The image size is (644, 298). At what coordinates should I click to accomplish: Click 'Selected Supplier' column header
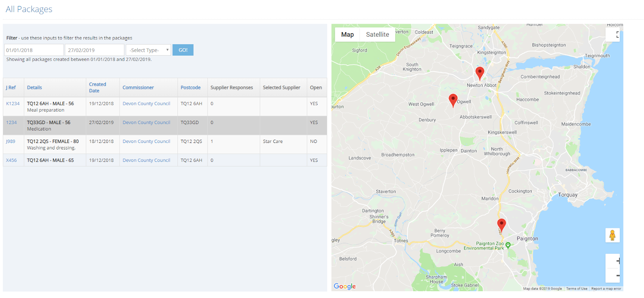[x=281, y=87]
